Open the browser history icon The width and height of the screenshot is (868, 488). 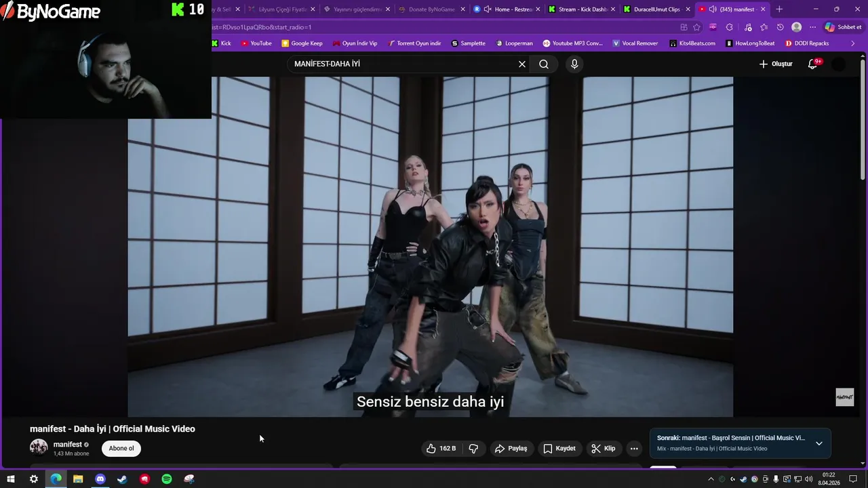click(x=781, y=27)
